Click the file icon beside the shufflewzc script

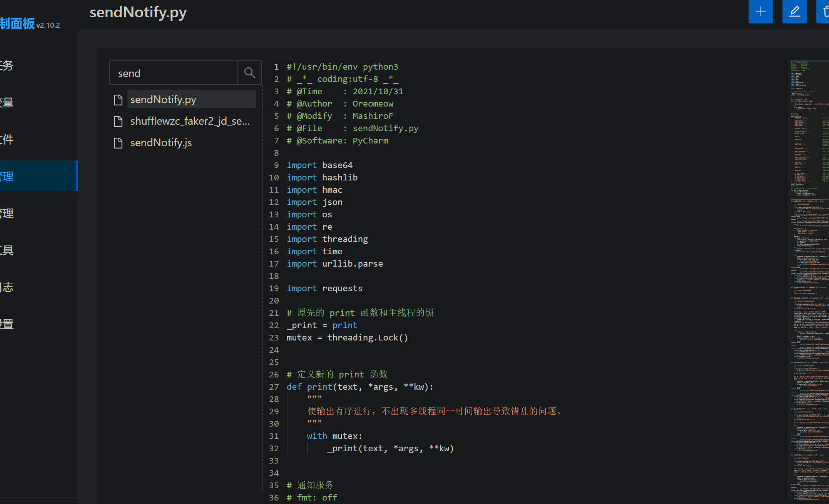click(118, 121)
